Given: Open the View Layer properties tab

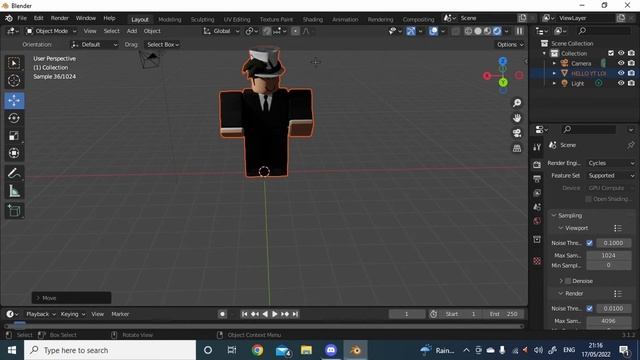Looking at the screenshot, I should (x=537, y=193).
